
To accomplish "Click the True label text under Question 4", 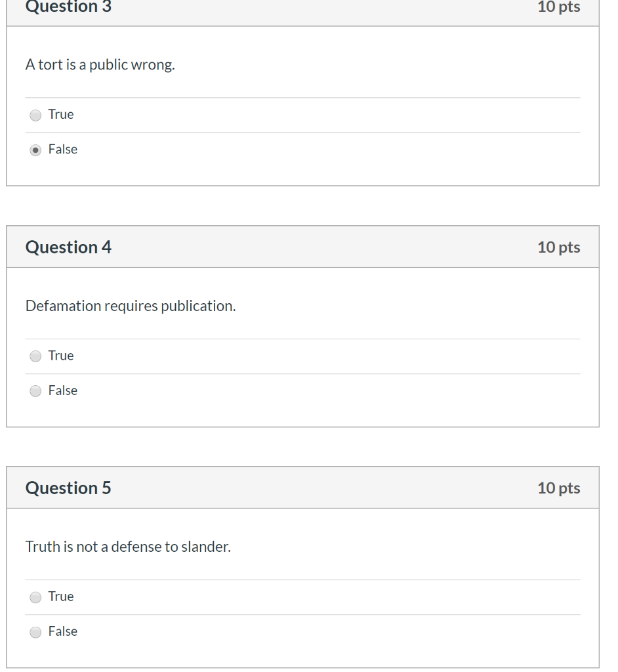I will click(x=60, y=356).
